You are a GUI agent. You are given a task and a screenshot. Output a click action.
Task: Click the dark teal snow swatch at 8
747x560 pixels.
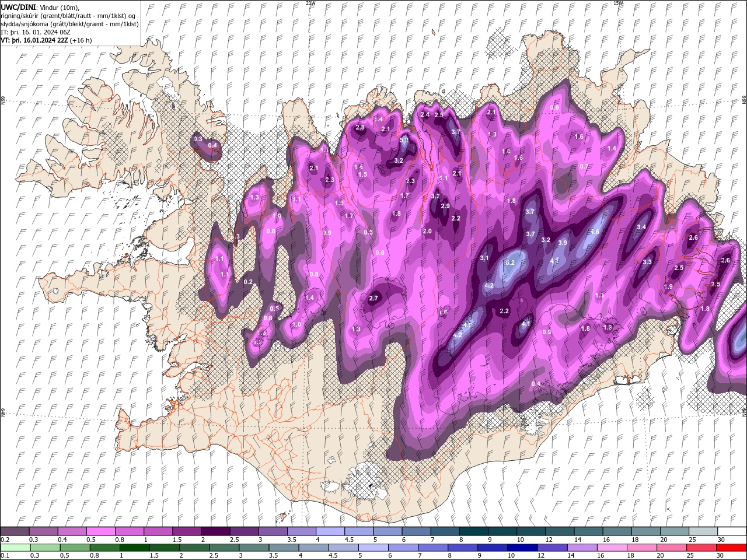[473, 531]
